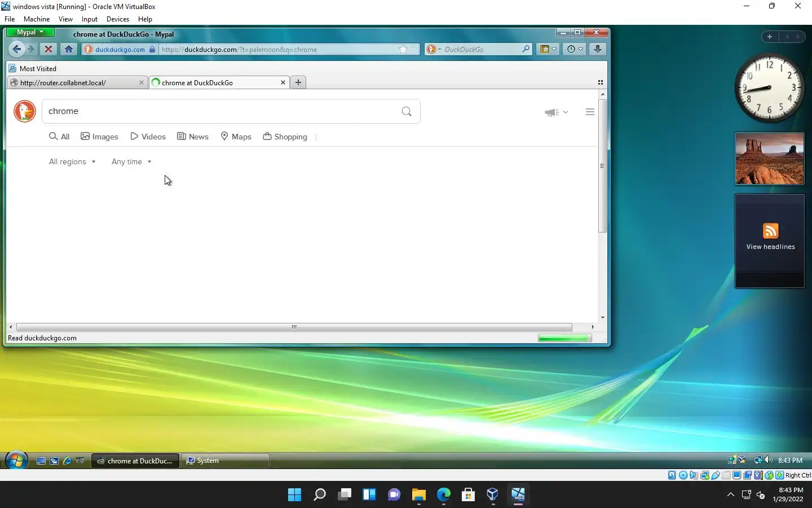Viewport: 812px width, 508px height.
Task: Select the System Vista taskbar button
Action: pyautogui.click(x=227, y=461)
